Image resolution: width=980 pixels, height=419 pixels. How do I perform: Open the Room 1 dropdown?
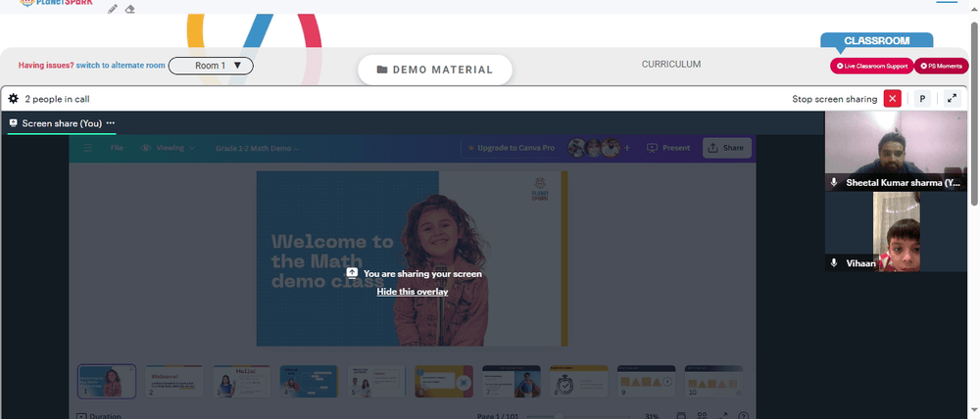[x=211, y=66]
